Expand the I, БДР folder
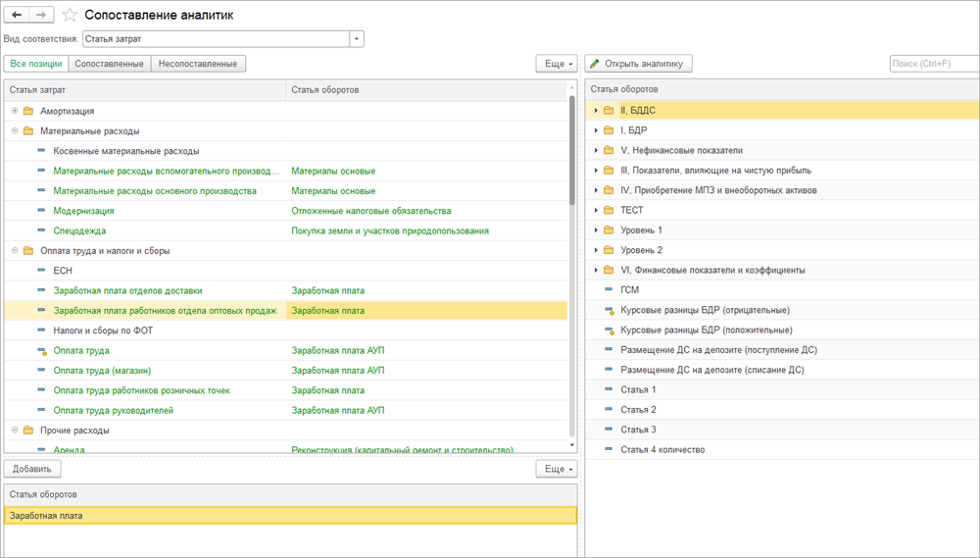980x558 pixels. (x=596, y=130)
